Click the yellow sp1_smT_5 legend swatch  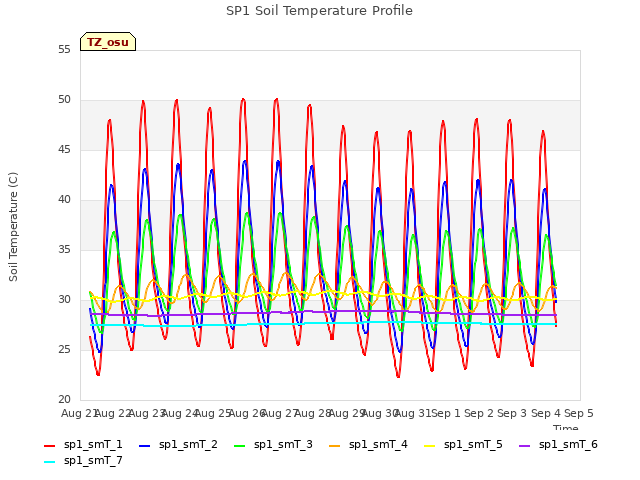[429, 446]
